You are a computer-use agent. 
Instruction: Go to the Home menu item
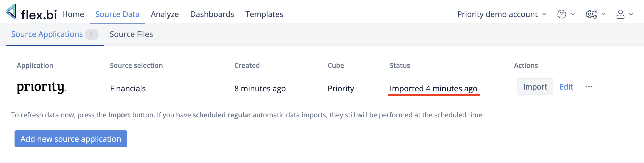click(73, 14)
